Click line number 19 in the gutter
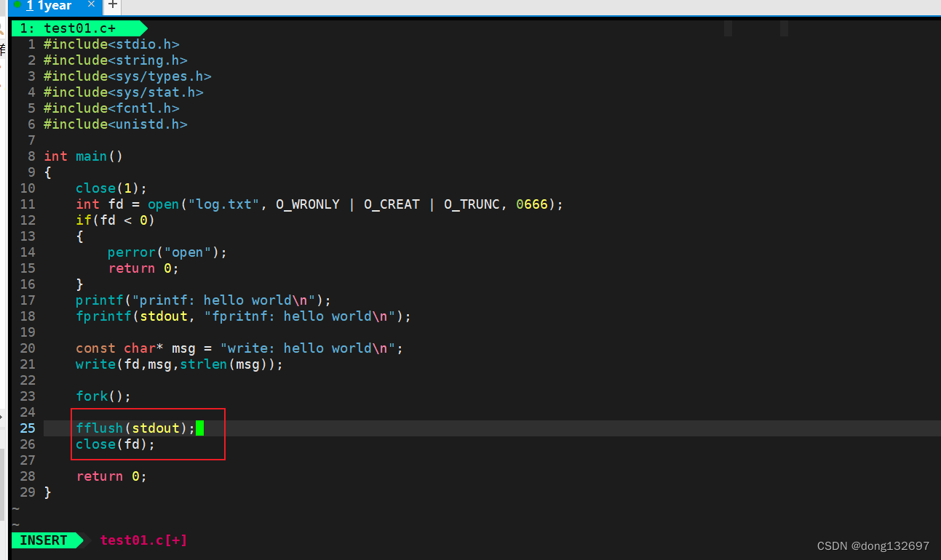The height and width of the screenshot is (560, 941). click(28, 332)
